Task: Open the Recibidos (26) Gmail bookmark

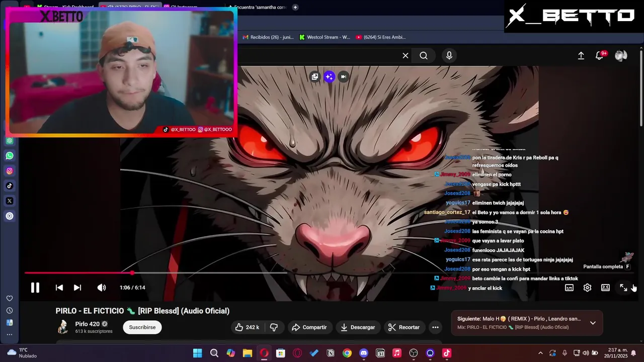Action: [x=268, y=37]
